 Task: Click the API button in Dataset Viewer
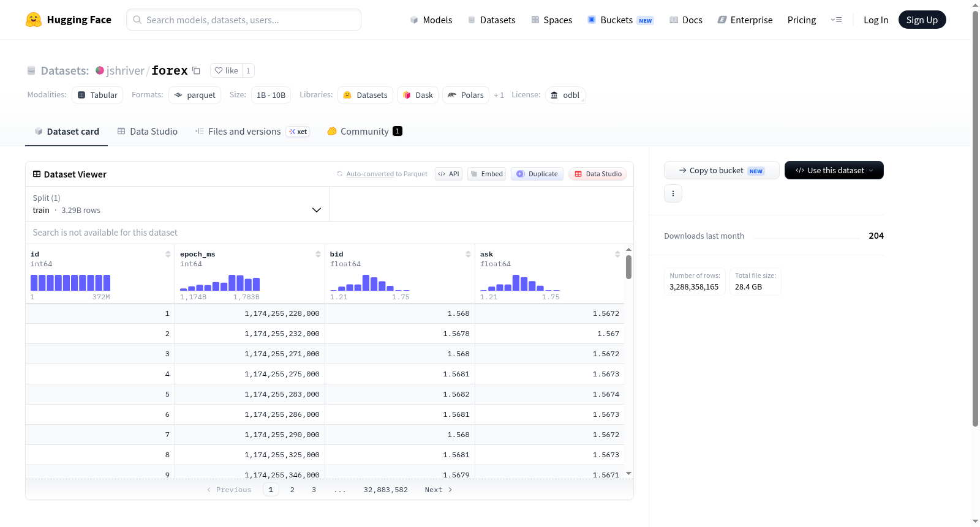[x=448, y=174]
